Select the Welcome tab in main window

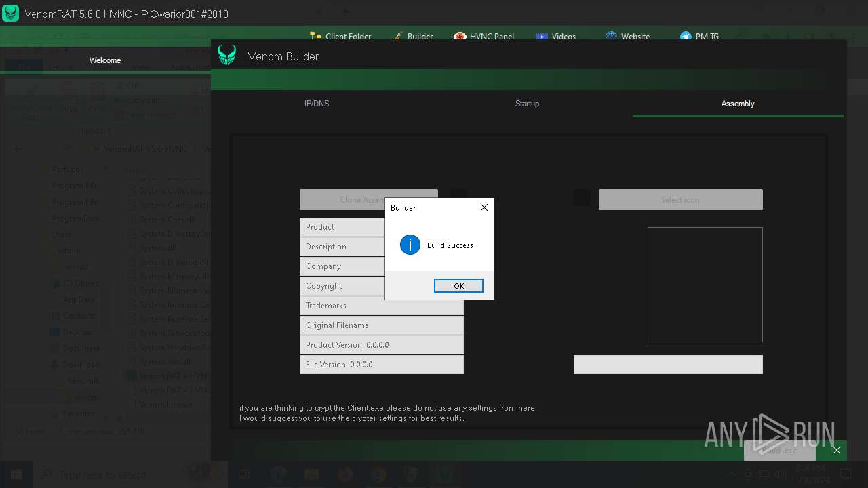pyautogui.click(x=105, y=60)
